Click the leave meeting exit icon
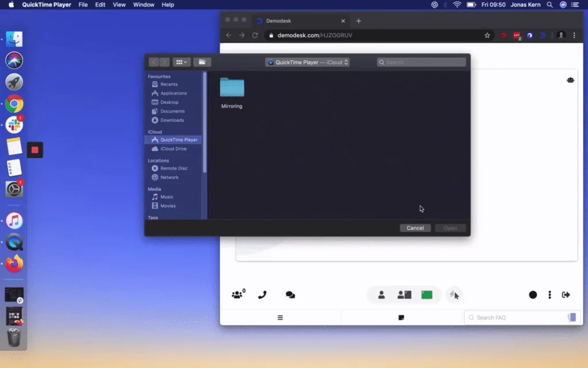The height and width of the screenshot is (368, 588). 566,295
